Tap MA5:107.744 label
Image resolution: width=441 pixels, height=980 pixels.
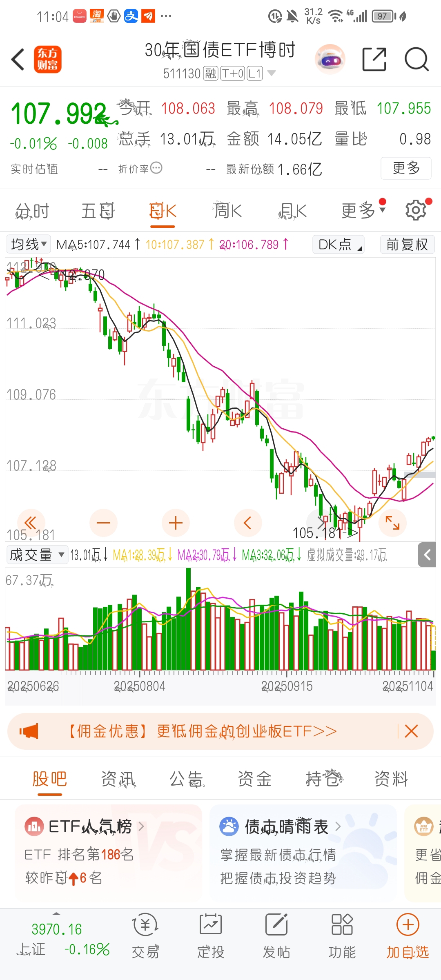(x=94, y=245)
